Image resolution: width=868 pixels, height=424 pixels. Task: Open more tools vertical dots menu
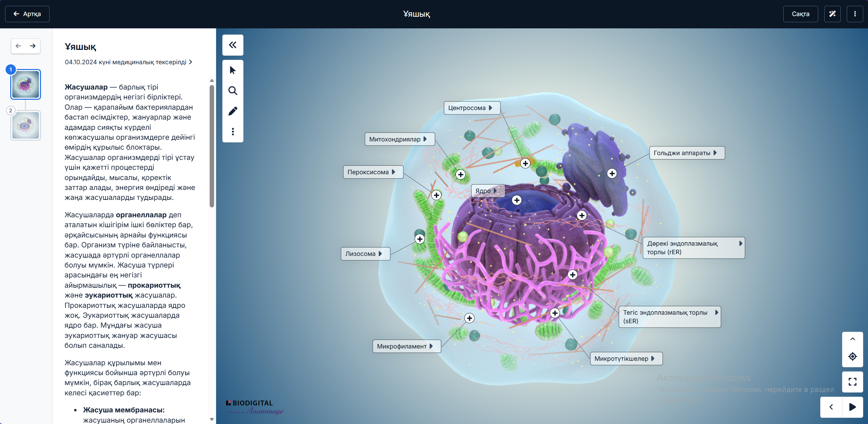pos(233,132)
